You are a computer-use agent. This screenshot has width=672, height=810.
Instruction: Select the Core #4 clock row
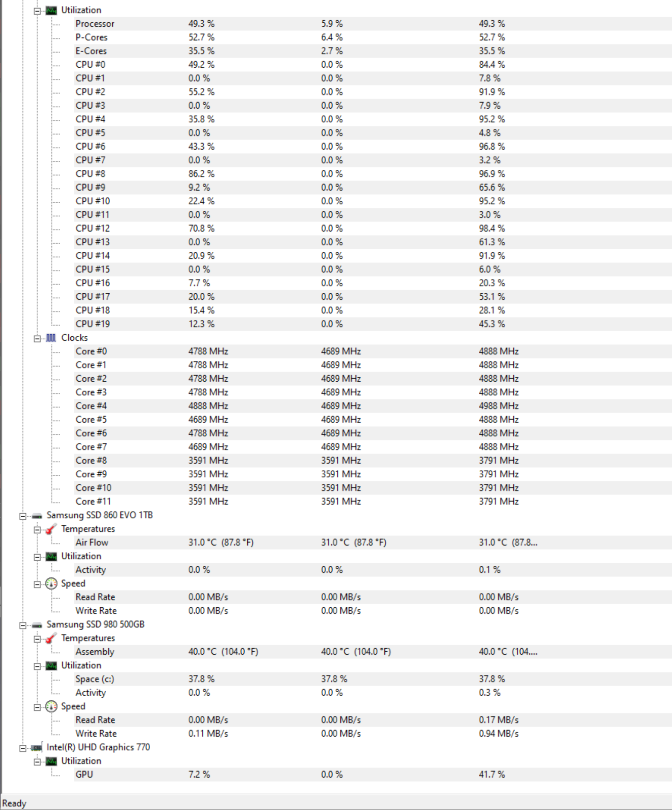[373, 406]
